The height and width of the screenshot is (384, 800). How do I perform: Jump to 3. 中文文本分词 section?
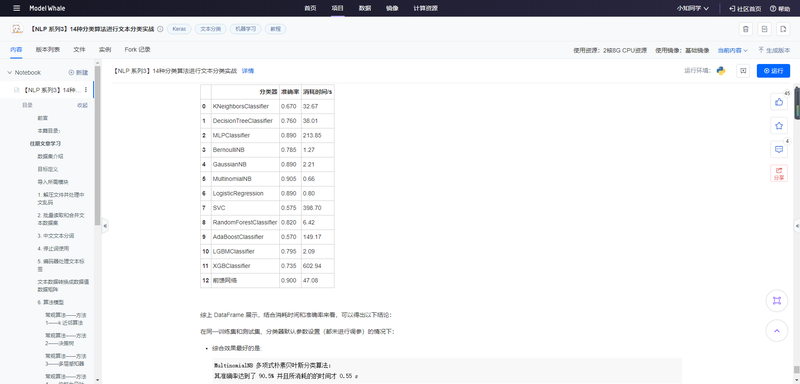pos(56,236)
